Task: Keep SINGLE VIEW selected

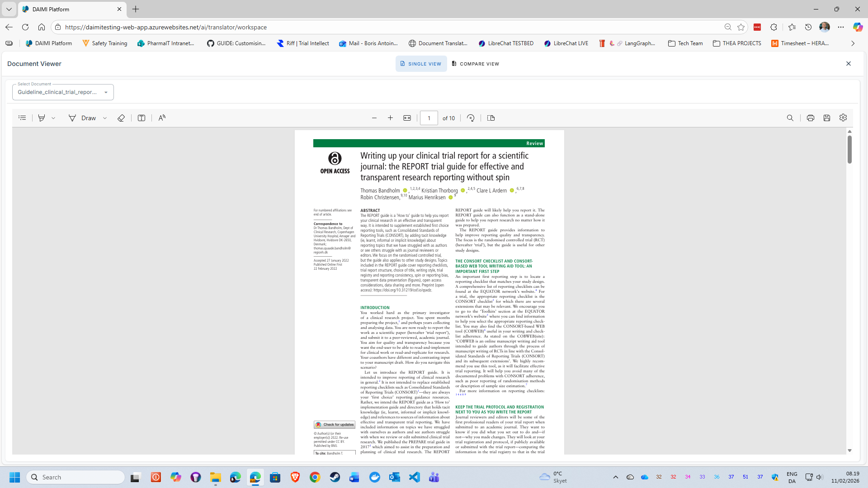Action: coord(421,64)
